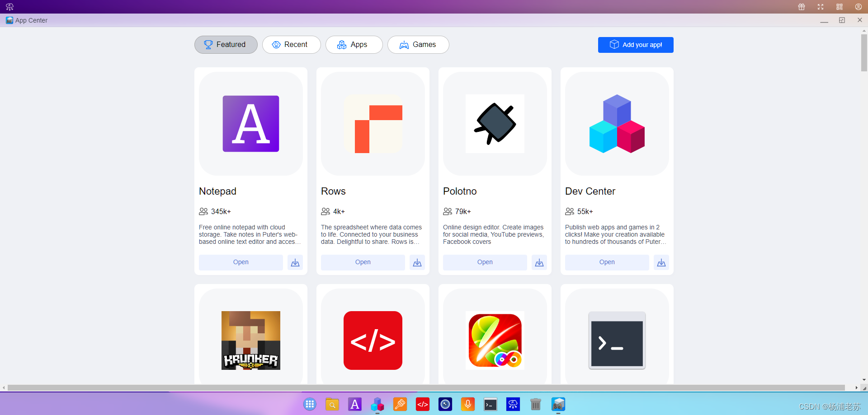Click the App Center gamepad icon in taskbar
This screenshot has height=415, width=868.
point(558,404)
